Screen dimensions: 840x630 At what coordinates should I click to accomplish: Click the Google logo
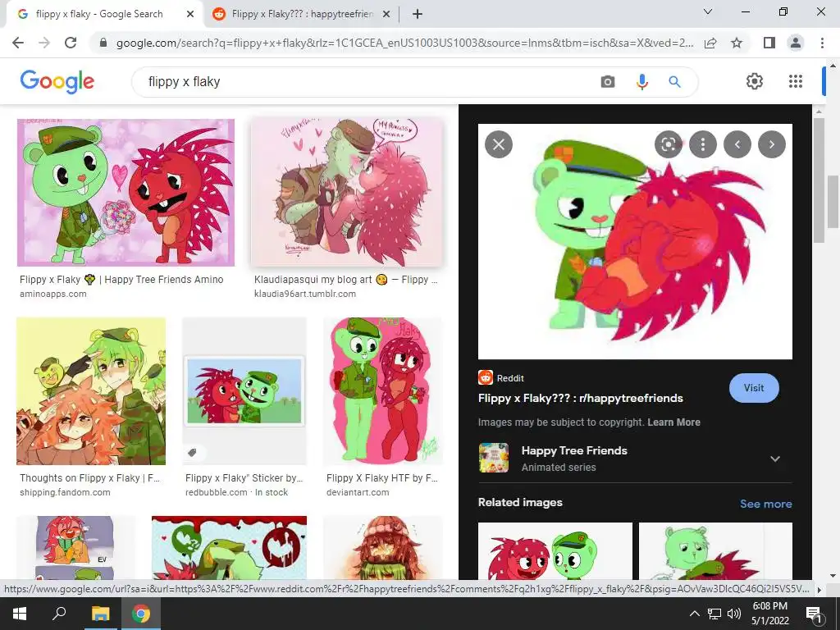[57, 81]
